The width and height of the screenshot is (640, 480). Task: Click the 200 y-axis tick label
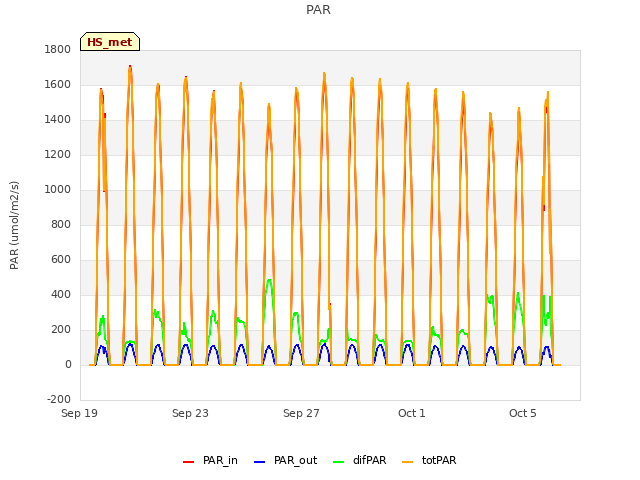[61, 330]
